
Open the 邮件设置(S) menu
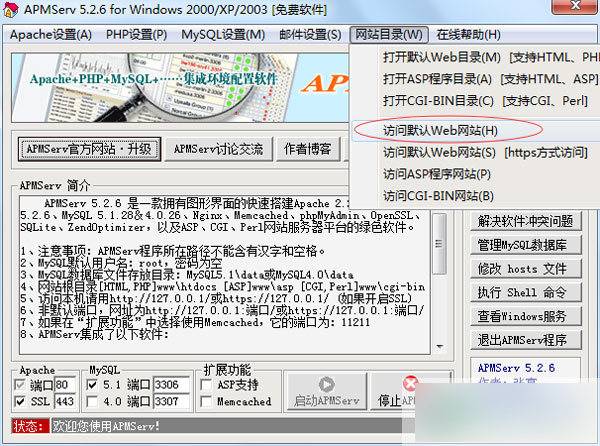pos(308,34)
